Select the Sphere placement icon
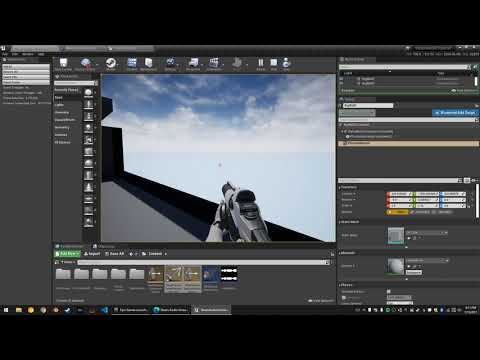The width and height of the screenshot is (480, 360). pos(88,163)
